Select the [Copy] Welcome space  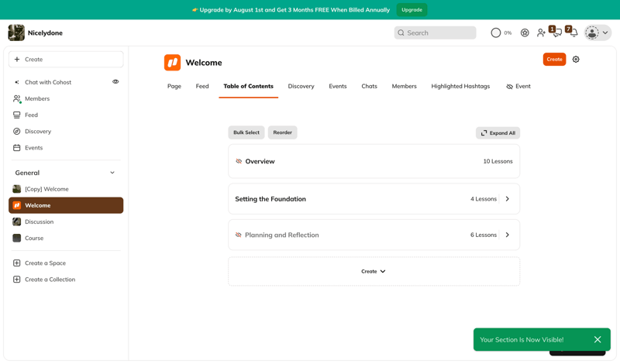pyautogui.click(x=66, y=189)
